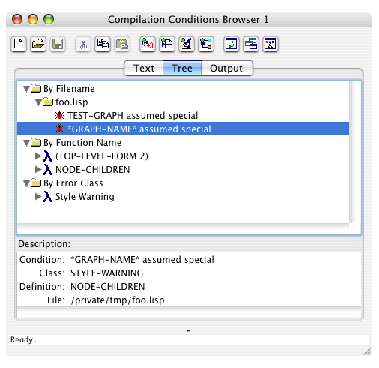The height and width of the screenshot is (368, 379).
Task: Open the Output tab
Action: click(227, 68)
